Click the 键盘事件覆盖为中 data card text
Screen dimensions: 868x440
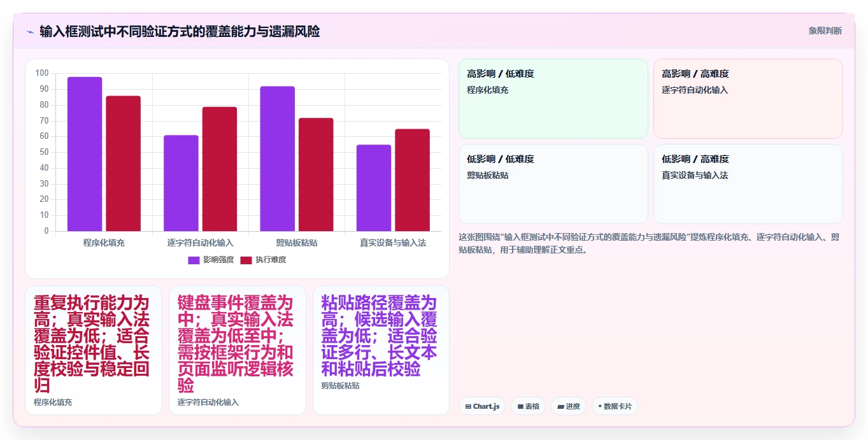coord(236,344)
